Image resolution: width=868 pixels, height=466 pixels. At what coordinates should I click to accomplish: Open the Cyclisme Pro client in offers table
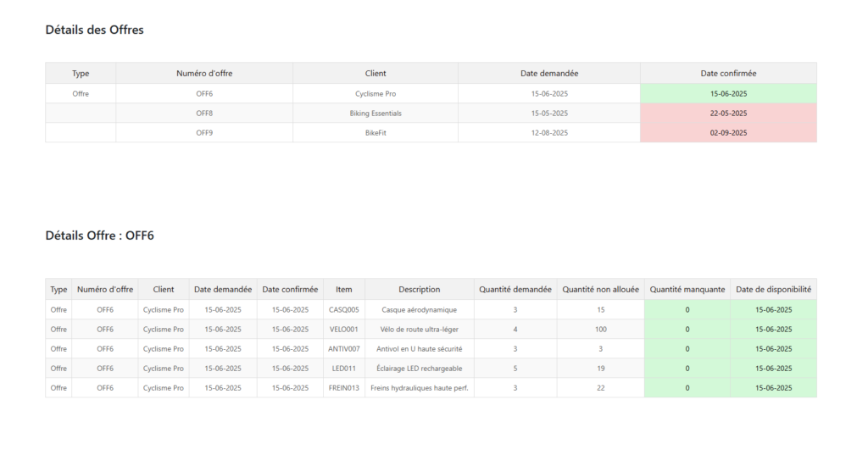376,93
